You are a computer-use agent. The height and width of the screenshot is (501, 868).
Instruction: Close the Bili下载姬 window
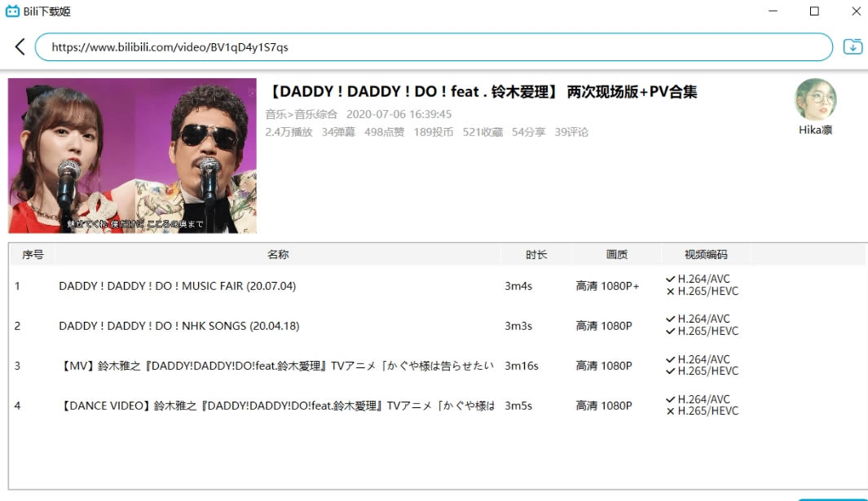(855, 11)
